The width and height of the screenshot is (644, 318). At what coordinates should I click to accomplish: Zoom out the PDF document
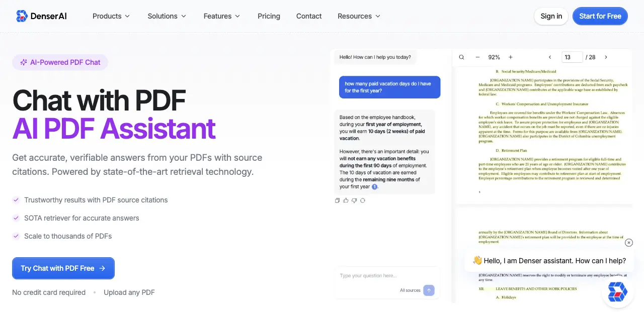coord(477,57)
